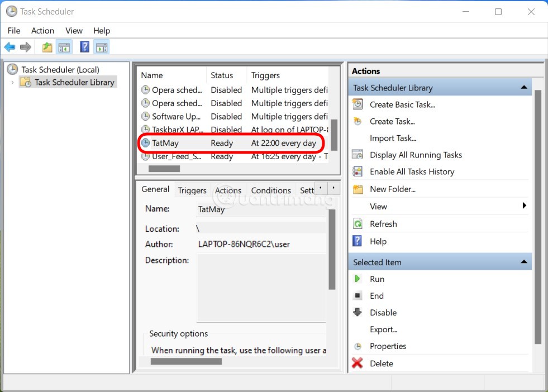This screenshot has width=548, height=392.
Task: Click the green Run arrow icon
Action: tap(357, 279)
